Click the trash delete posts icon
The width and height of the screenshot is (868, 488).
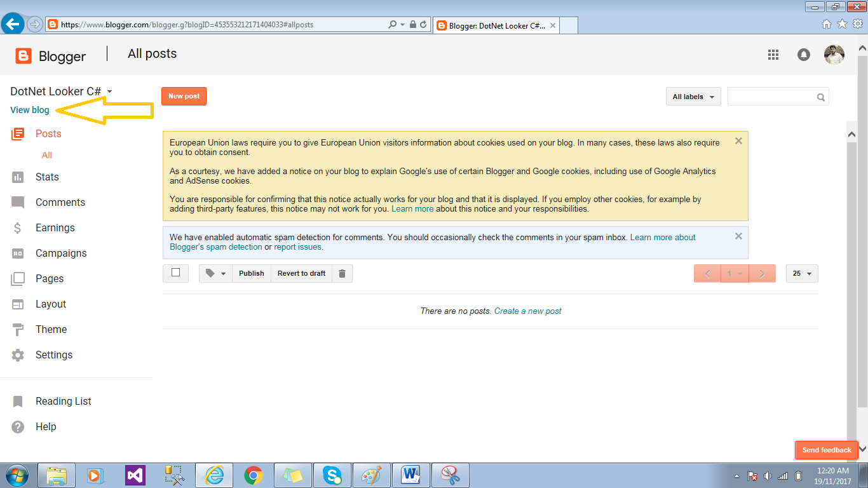click(x=342, y=273)
